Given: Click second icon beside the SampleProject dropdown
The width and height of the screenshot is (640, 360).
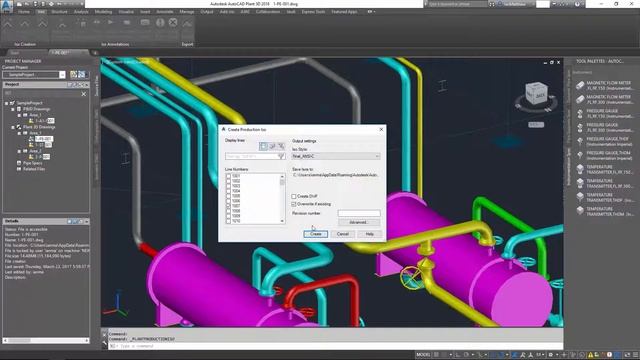Looking at the screenshot, I should pyautogui.click(x=82, y=74).
